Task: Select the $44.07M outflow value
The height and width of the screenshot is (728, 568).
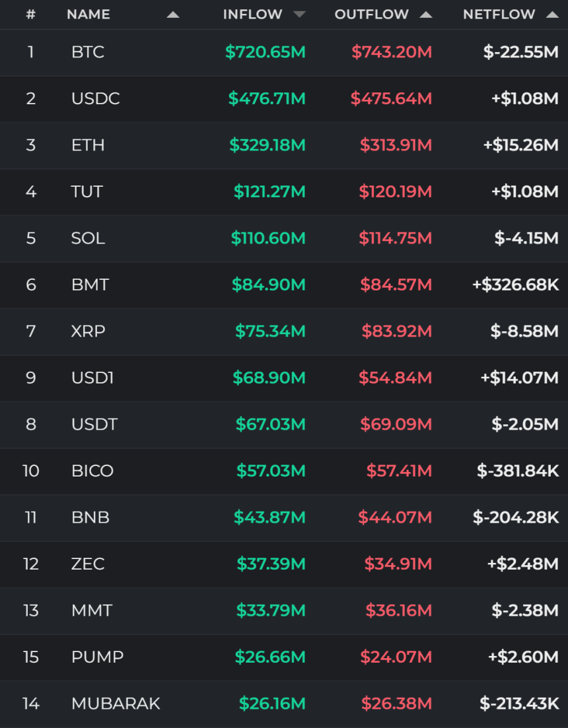Action: (395, 517)
